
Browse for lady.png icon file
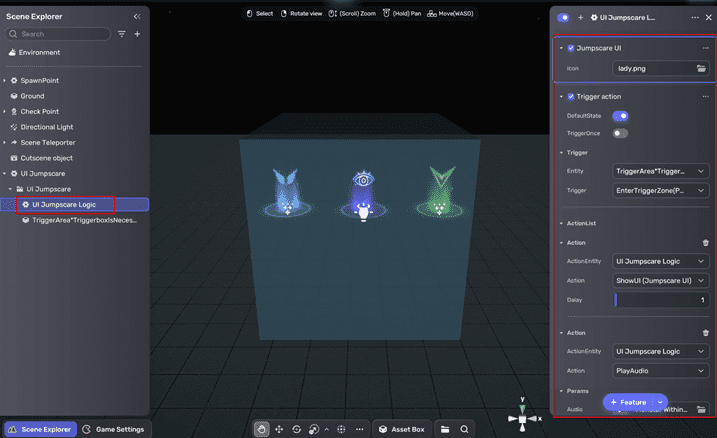[x=702, y=68]
